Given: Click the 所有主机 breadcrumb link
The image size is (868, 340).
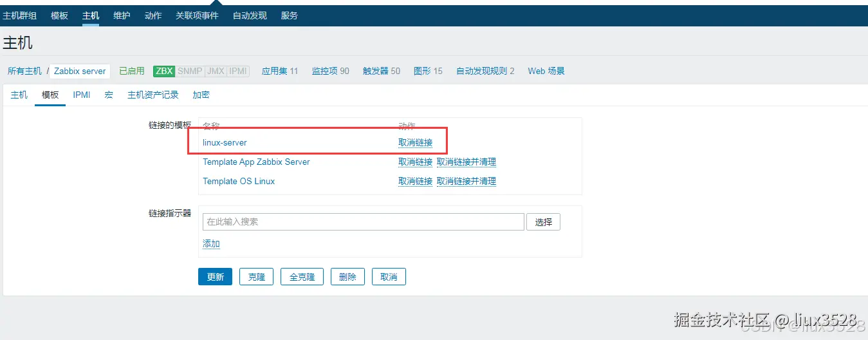Looking at the screenshot, I should click(x=24, y=71).
